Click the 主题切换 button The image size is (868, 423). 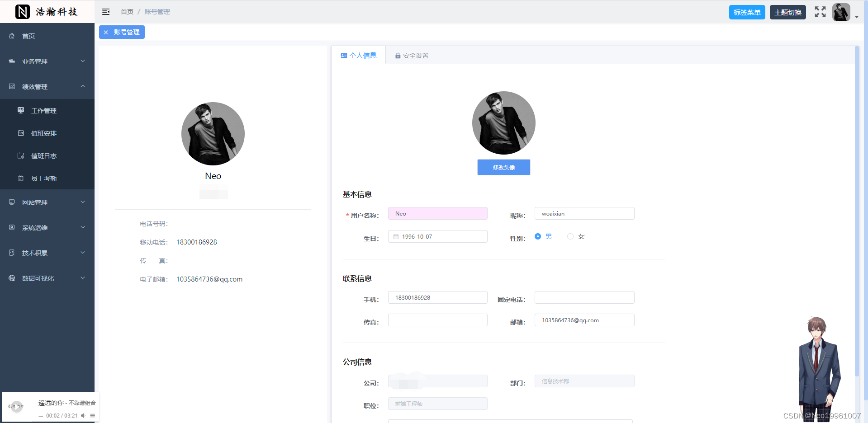coord(787,12)
